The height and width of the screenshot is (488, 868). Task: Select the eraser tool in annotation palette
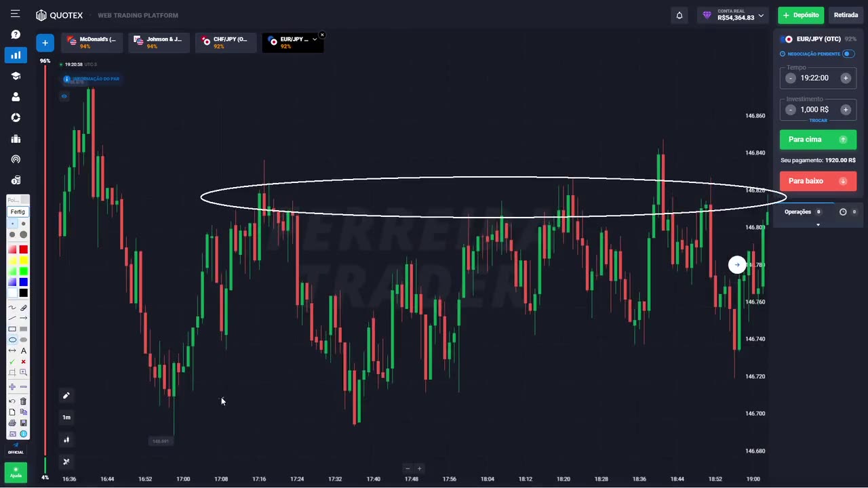[24, 307]
